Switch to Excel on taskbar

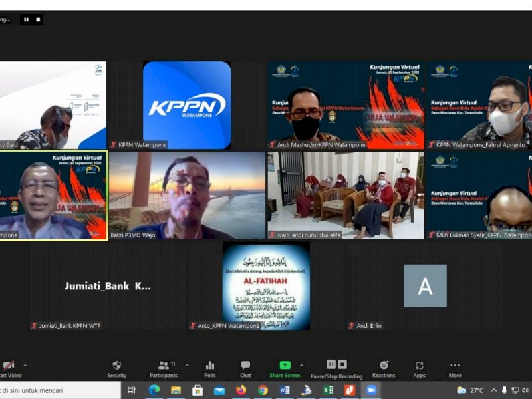click(328, 390)
